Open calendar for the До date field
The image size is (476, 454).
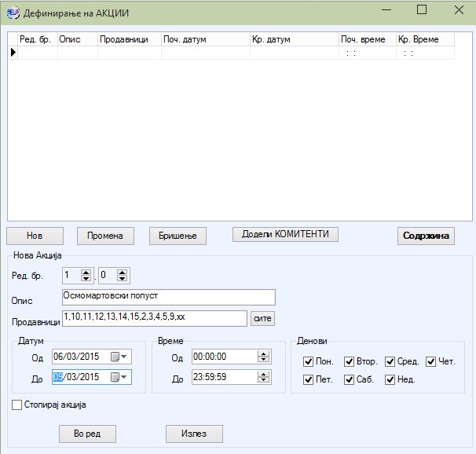point(119,377)
